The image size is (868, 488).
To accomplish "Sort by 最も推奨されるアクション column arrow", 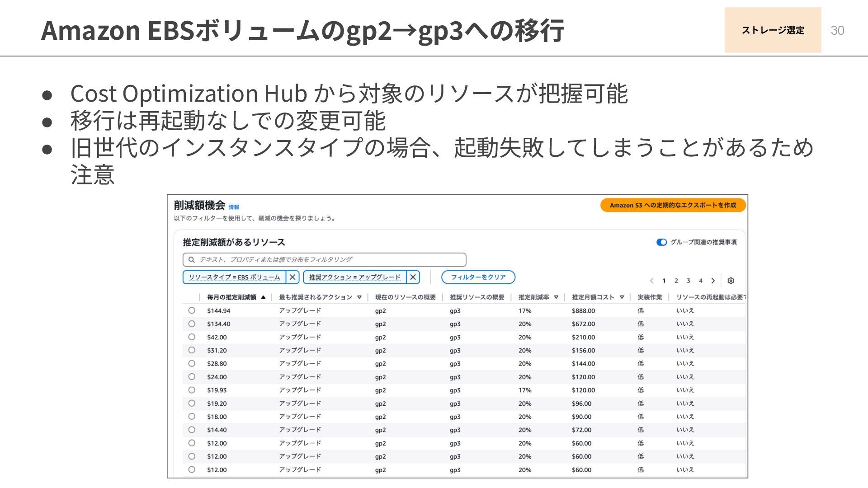I will (x=359, y=297).
